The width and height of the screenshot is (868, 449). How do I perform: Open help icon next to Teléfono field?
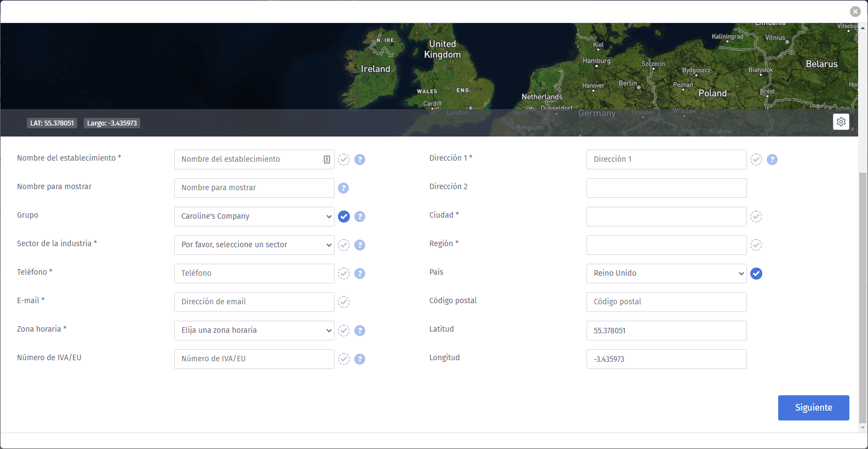[x=360, y=274]
